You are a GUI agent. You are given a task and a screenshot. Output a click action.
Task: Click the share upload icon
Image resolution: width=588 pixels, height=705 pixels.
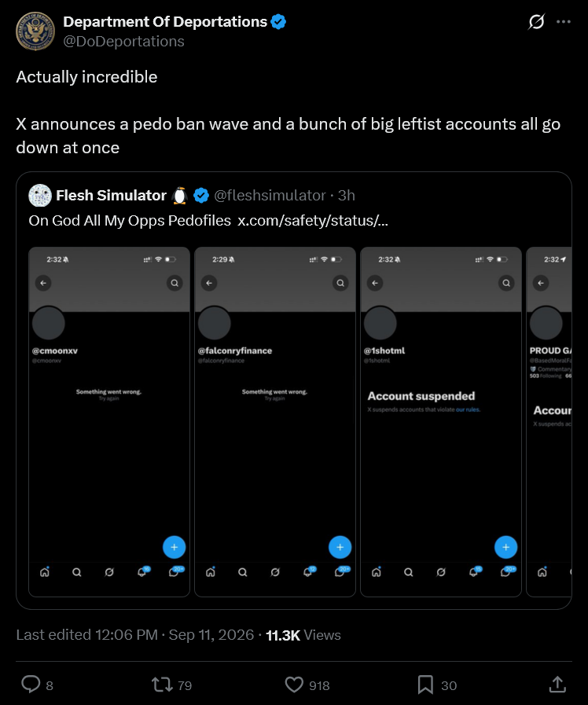557,685
